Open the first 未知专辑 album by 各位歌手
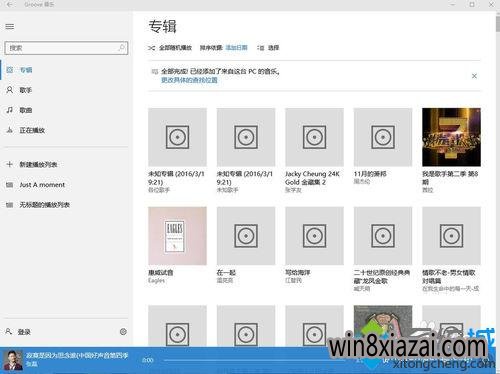Screen dimensions: 500x374 coord(177,137)
